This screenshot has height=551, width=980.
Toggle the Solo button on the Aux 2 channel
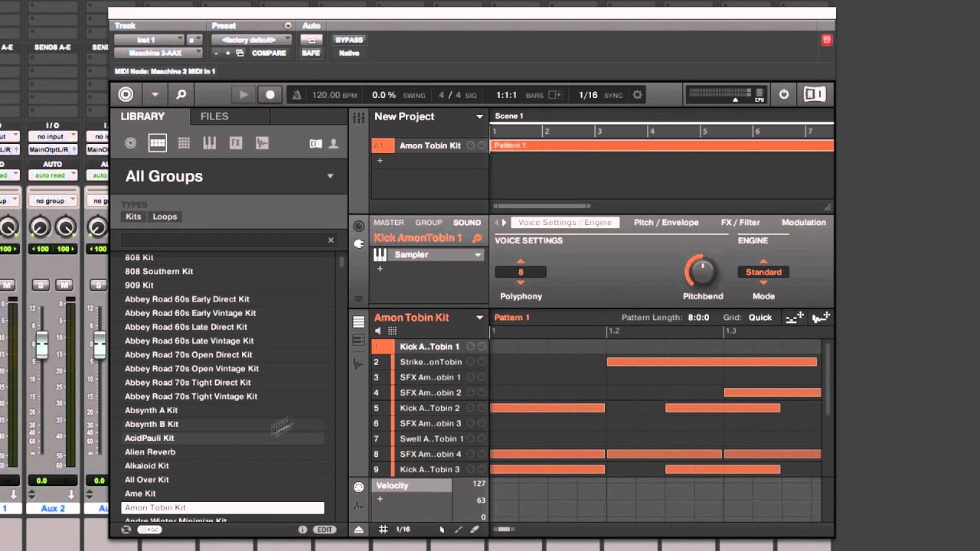41,285
